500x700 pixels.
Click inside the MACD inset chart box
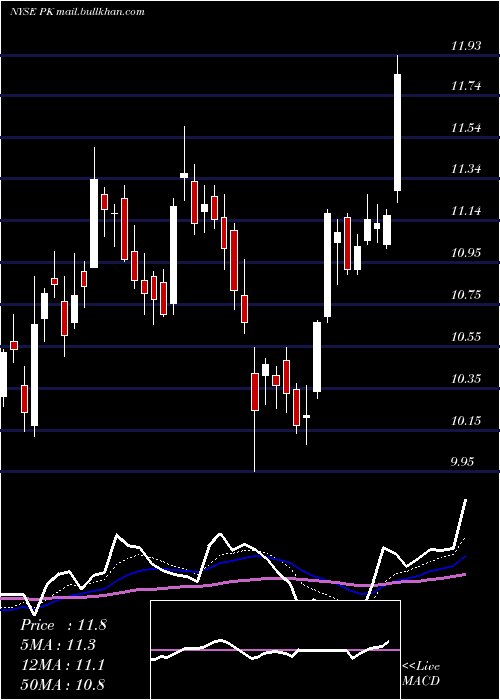click(275, 650)
